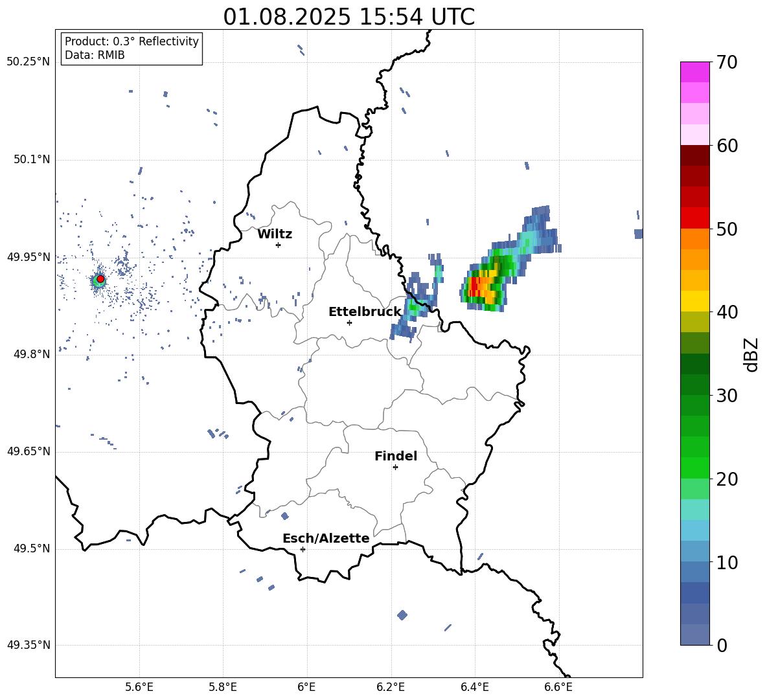767x700 pixels.
Task: Click the bright green colorbar segment above 20
Action: click(x=694, y=468)
